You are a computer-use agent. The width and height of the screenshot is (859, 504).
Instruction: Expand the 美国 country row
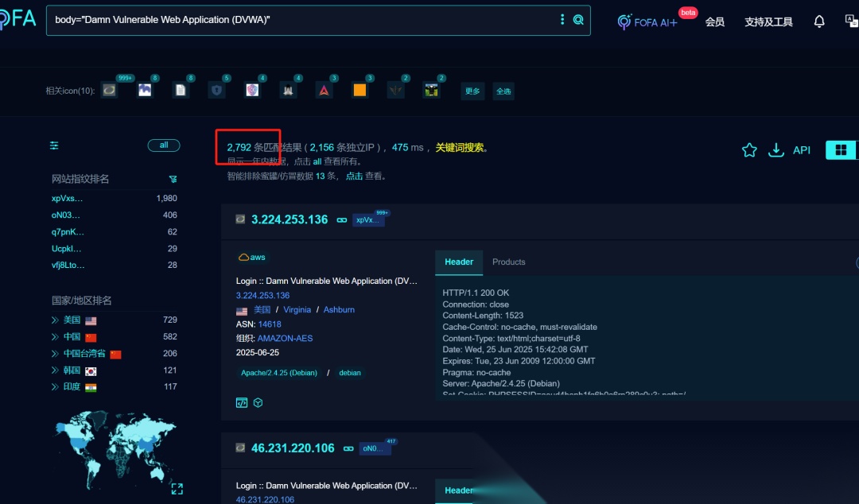tap(55, 320)
